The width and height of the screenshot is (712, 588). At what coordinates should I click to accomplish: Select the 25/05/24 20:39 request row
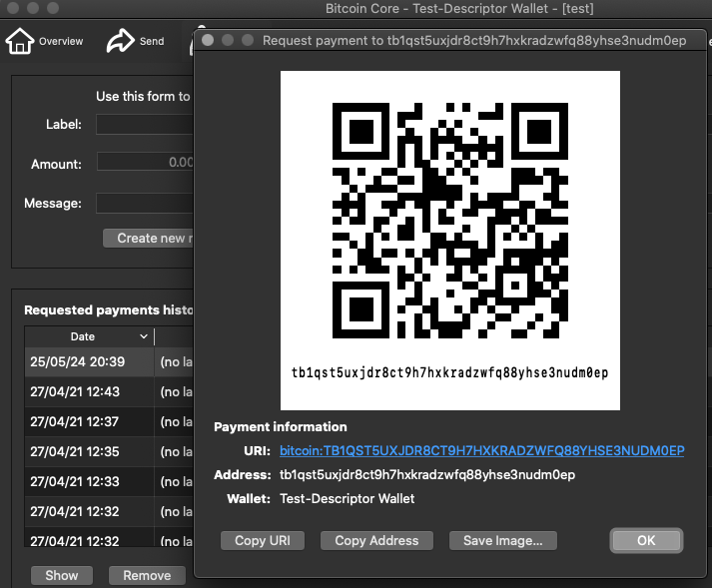[x=109, y=361]
